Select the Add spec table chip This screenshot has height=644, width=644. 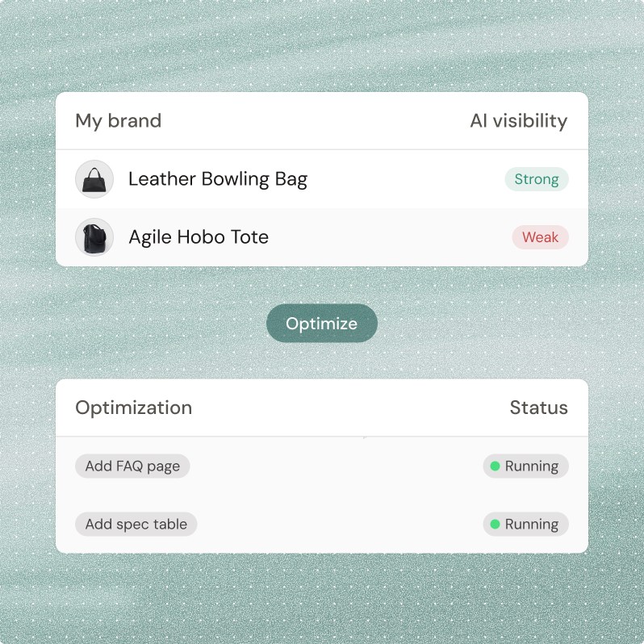pos(136,524)
